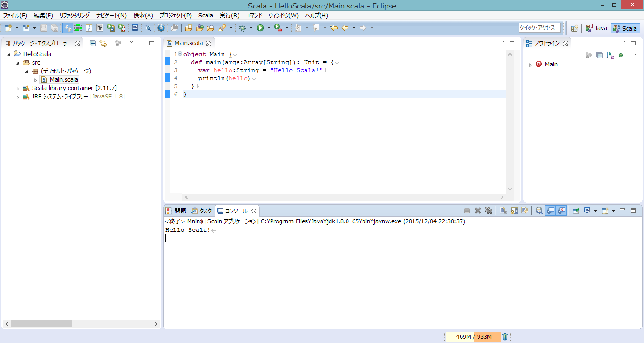644x343 pixels.
Task: Sort Outline members alphabetically
Action: coord(610,55)
